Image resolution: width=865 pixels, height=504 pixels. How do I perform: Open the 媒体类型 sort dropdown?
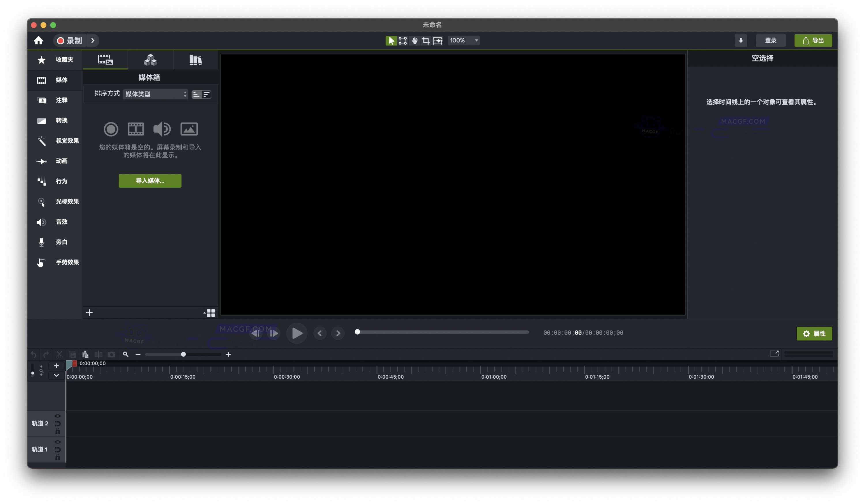pyautogui.click(x=155, y=94)
